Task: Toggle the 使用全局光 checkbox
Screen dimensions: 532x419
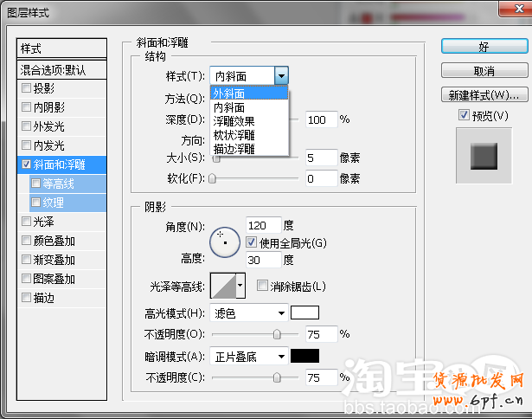Action: coord(253,242)
